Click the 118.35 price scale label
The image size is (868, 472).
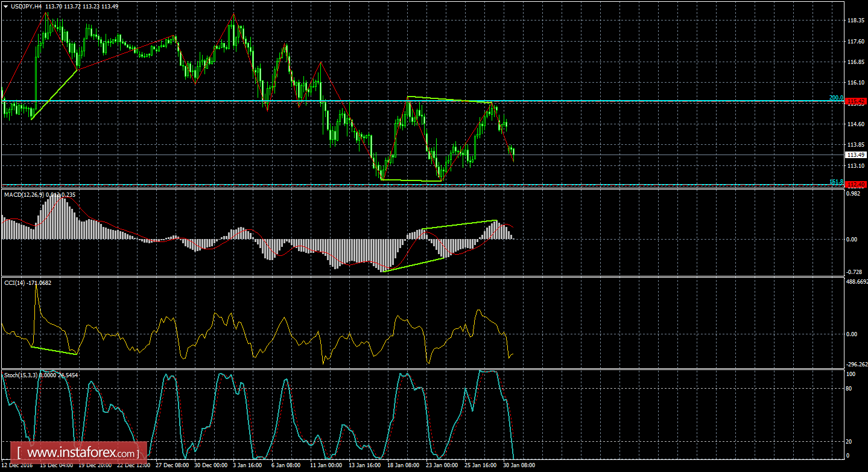pos(855,21)
